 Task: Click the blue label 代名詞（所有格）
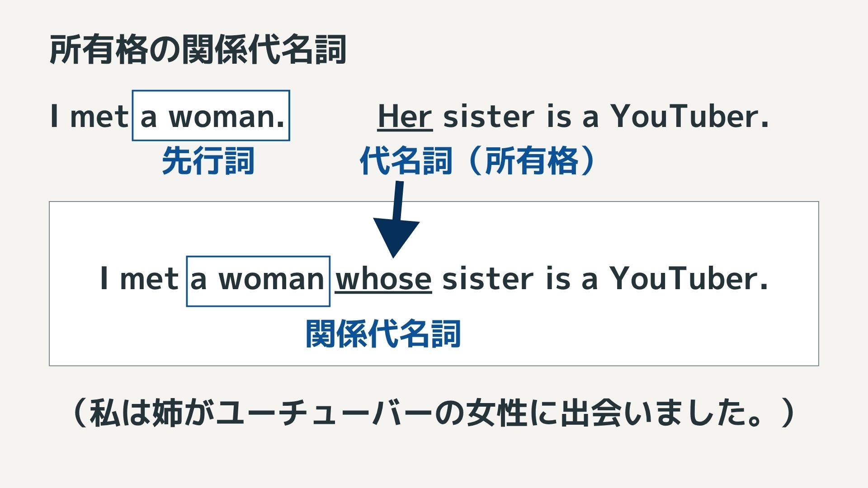click(x=478, y=160)
